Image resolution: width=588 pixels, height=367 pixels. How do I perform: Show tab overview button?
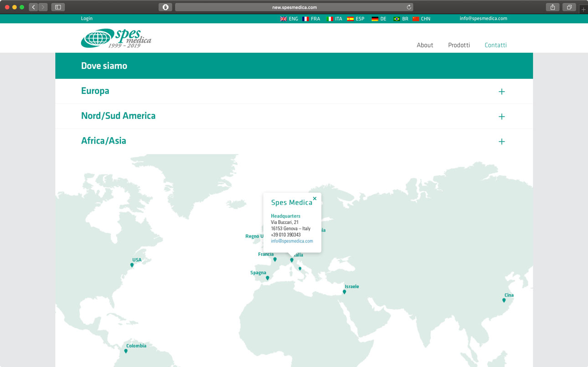569,7
